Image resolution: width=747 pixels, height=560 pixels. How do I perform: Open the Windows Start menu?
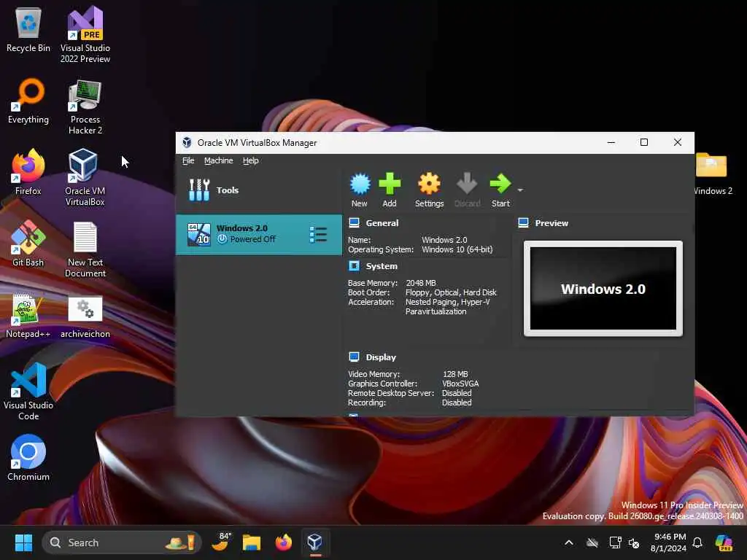coord(23,542)
